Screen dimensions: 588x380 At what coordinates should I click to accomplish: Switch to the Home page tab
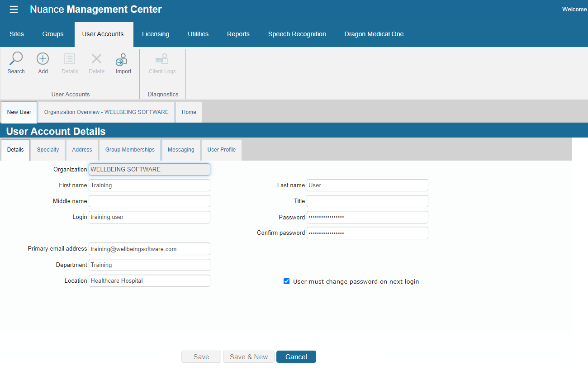click(x=189, y=112)
